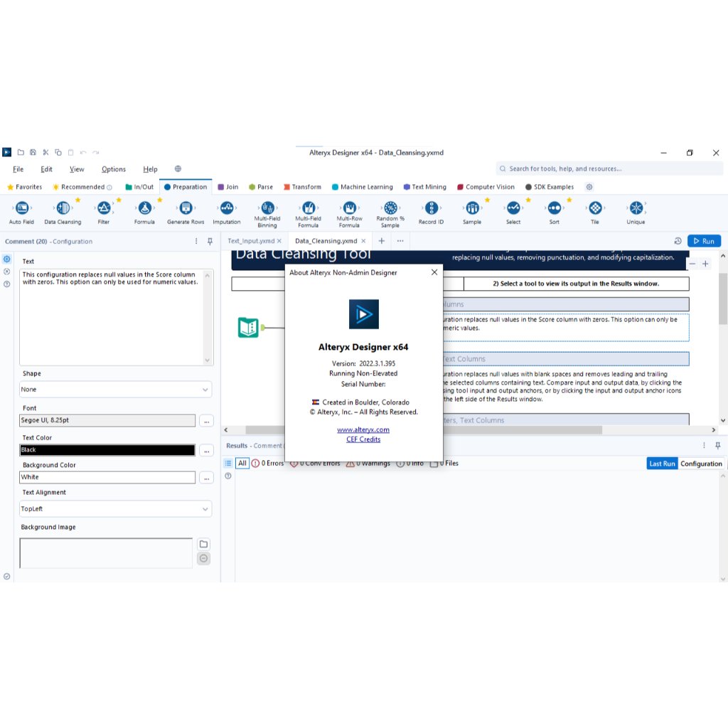Open the File menu
Image resolution: width=728 pixels, height=728 pixels.
pos(18,169)
